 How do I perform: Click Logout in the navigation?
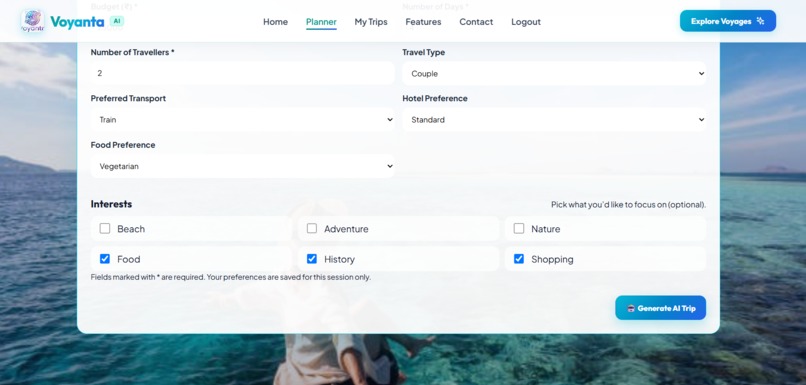[x=526, y=22]
